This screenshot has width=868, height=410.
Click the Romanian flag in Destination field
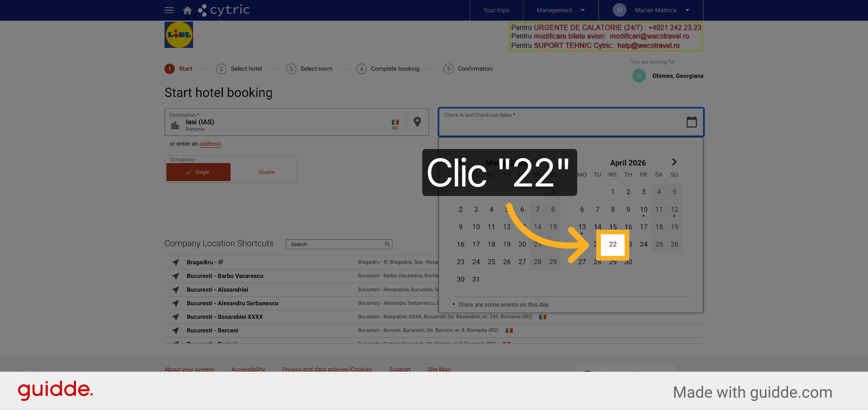click(395, 122)
